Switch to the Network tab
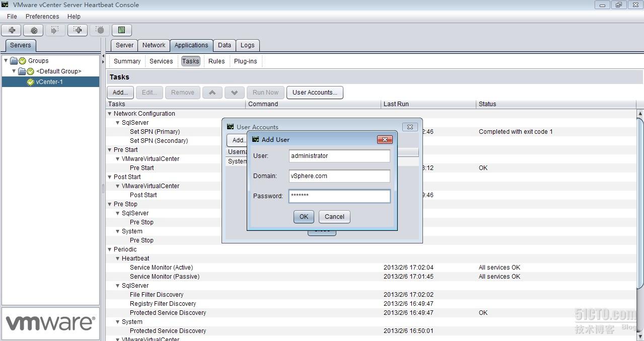The image size is (644, 341). [x=154, y=45]
